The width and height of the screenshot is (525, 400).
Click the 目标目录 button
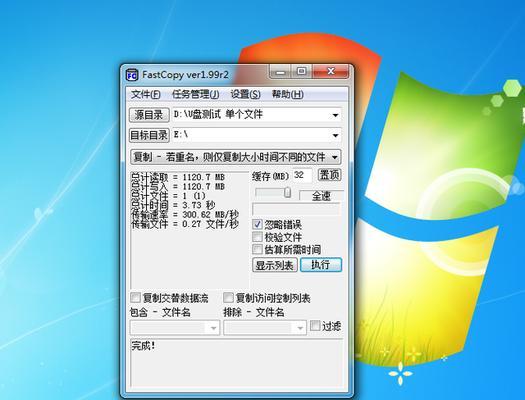coord(149,135)
